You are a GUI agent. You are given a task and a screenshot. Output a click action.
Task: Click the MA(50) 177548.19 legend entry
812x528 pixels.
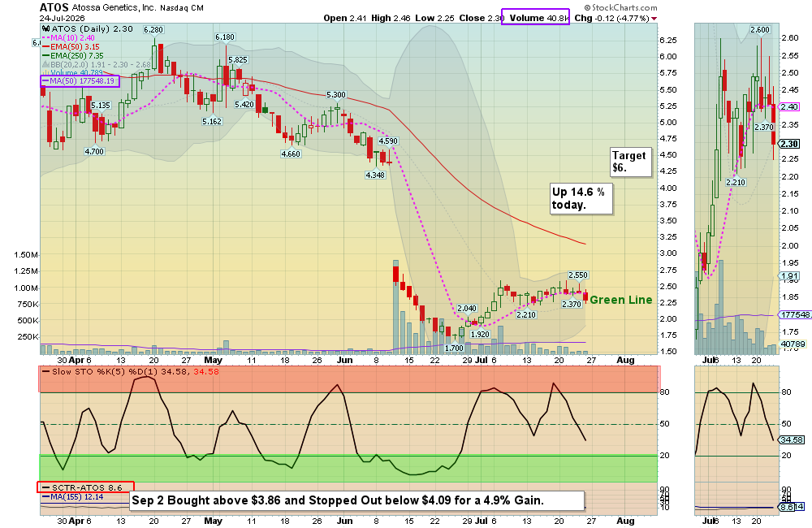click(80, 81)
